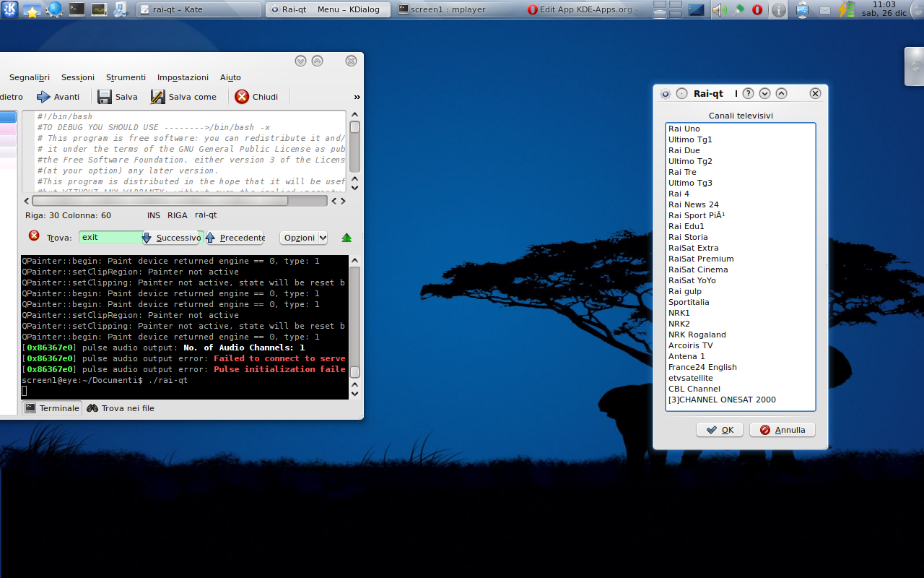Expand the Kate toolbar overflow chevron
924x578 pixels.
(x=357, y=97)
